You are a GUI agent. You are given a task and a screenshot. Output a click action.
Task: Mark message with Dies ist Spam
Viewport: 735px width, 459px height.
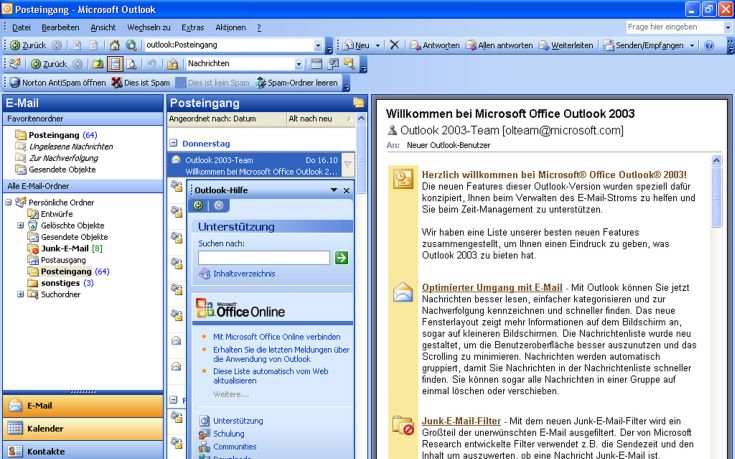click(x=141, y=83)
